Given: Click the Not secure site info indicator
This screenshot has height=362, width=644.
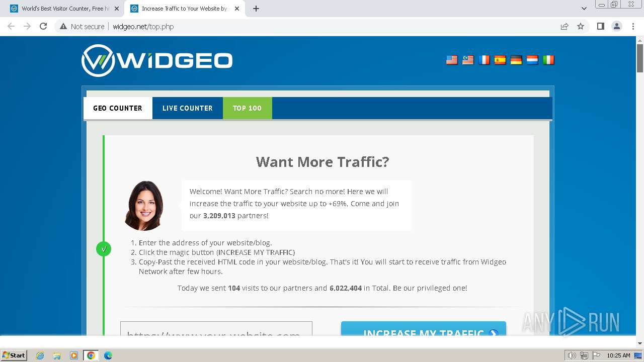Looking at the screenshot, I should (x=82, y=27).
